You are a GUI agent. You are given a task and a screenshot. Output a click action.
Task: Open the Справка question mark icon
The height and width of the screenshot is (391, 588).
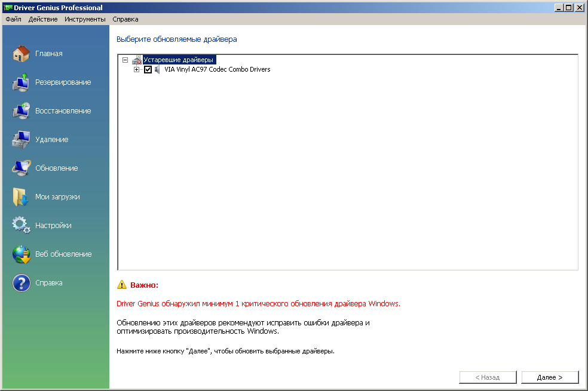point(21,283)
